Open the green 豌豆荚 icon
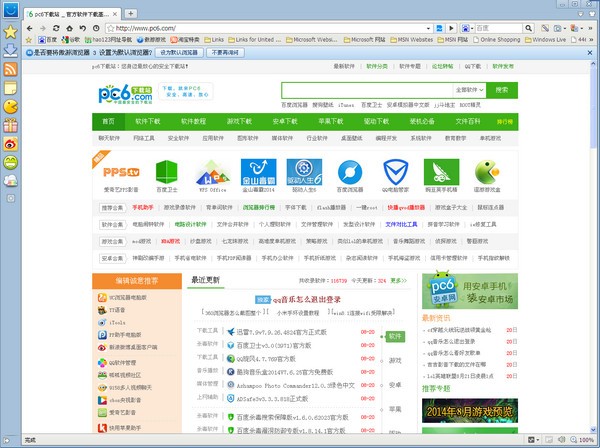 442,172
